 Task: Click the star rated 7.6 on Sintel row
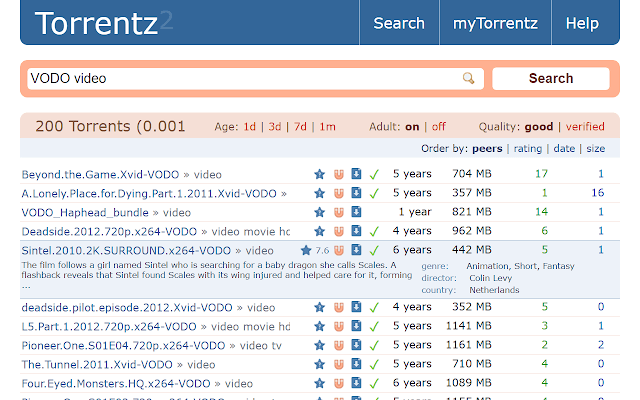306,250
